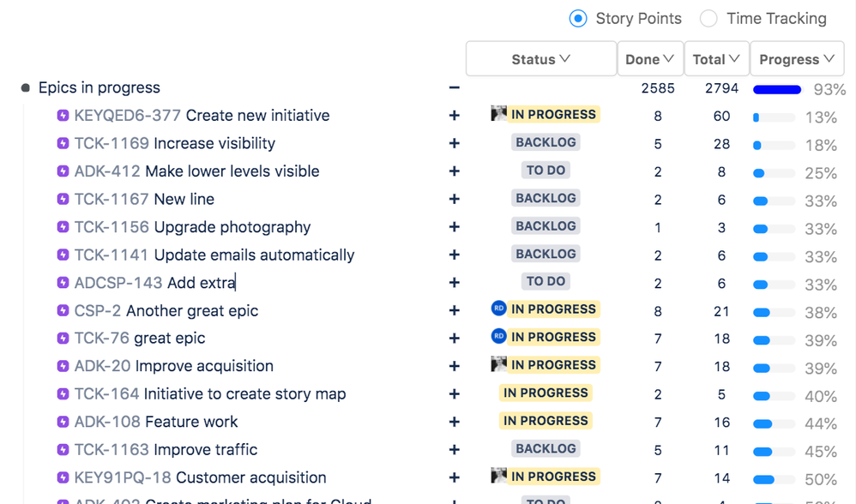The width and height of the screenshot is (856, 504).
Task: Open the KEY91PQ-18 issue link
Action: (123, 477)
